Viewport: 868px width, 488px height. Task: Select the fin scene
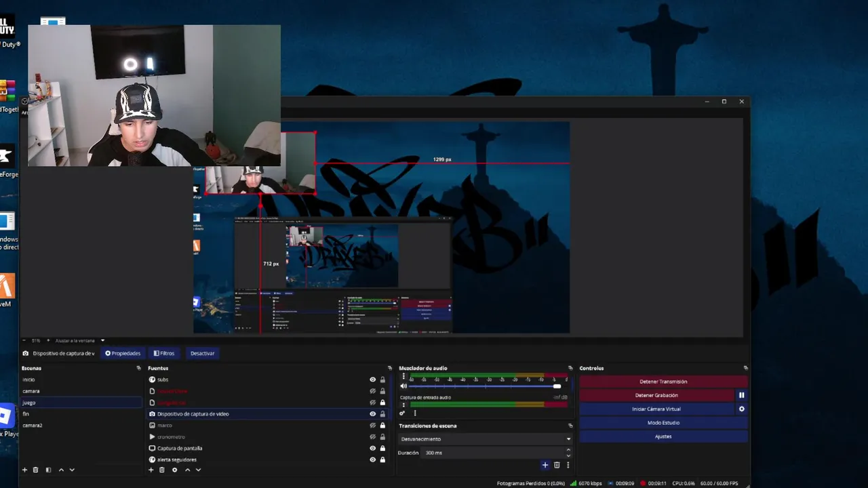pos(81,413)
